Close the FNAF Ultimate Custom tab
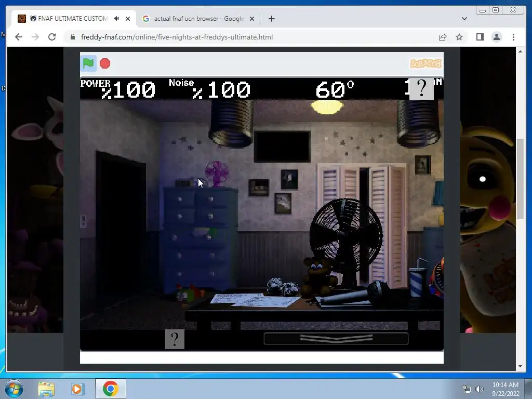The height and width of the screenshot is (399, 532). click(128, 19)
